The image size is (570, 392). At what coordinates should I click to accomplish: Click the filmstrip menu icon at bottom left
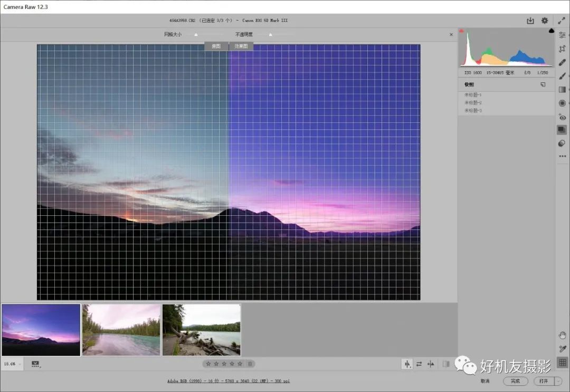tap(35, 364)
